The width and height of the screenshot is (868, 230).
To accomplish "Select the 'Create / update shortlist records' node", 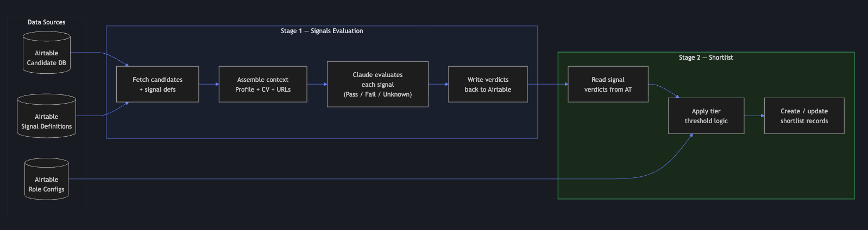I will coord(804,116).
